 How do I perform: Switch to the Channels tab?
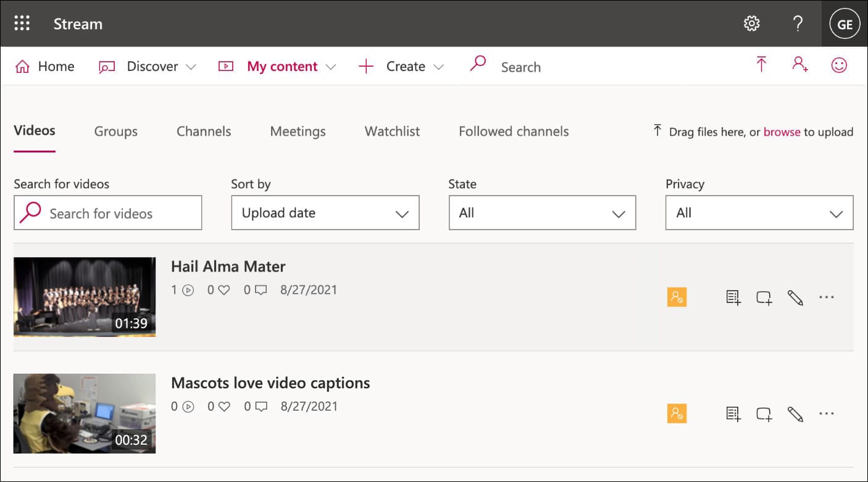(204, 131)
